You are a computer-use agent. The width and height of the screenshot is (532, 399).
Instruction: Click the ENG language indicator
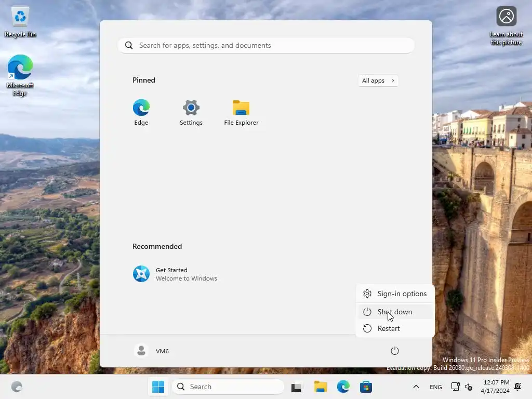[x=436, y=387]
